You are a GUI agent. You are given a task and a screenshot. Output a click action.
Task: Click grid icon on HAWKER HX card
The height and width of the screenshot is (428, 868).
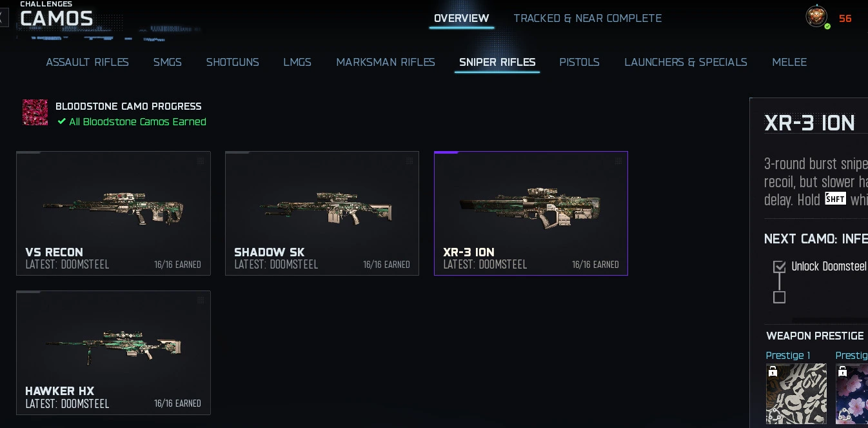pos(201,300)
